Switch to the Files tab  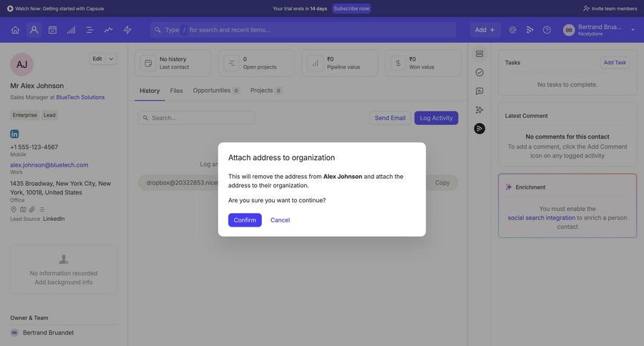tap(176, 91)
